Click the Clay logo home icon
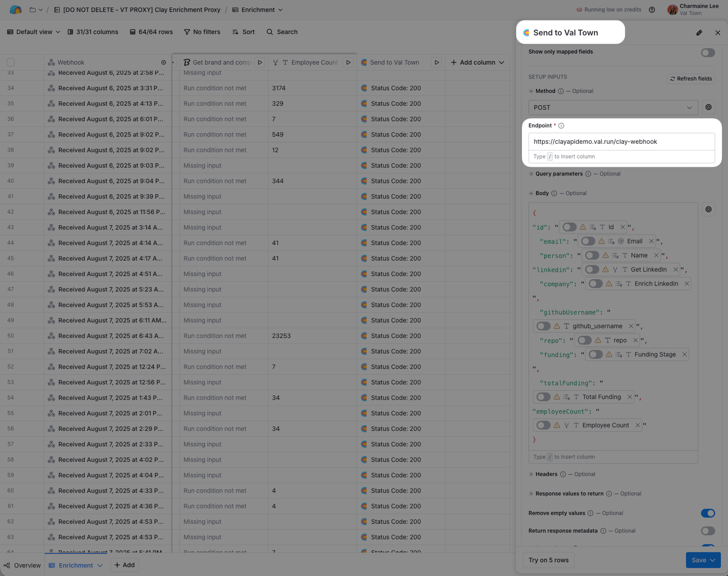Viewport: 728px width, 576px height. pyautogui.click(x=16, y=10)
